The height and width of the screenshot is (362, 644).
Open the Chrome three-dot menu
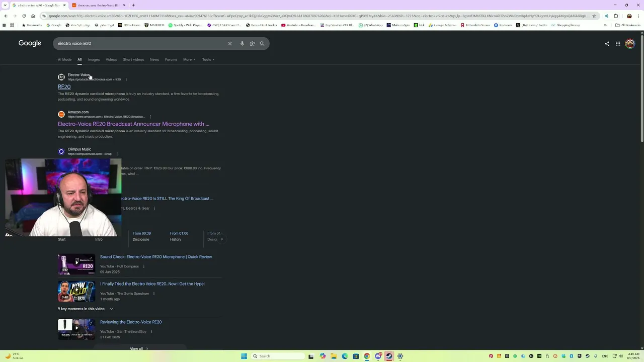[x=639, y=16]
